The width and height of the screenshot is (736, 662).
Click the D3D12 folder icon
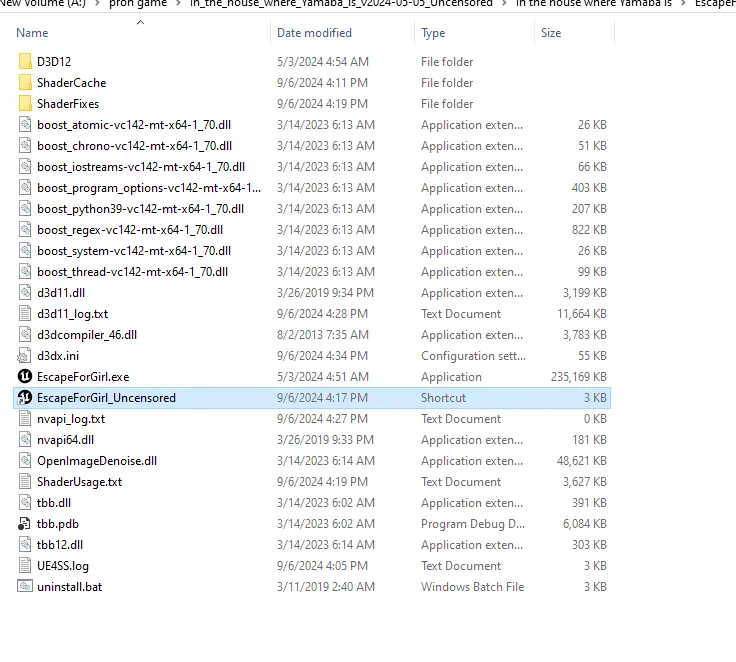[x=25, y=62]
